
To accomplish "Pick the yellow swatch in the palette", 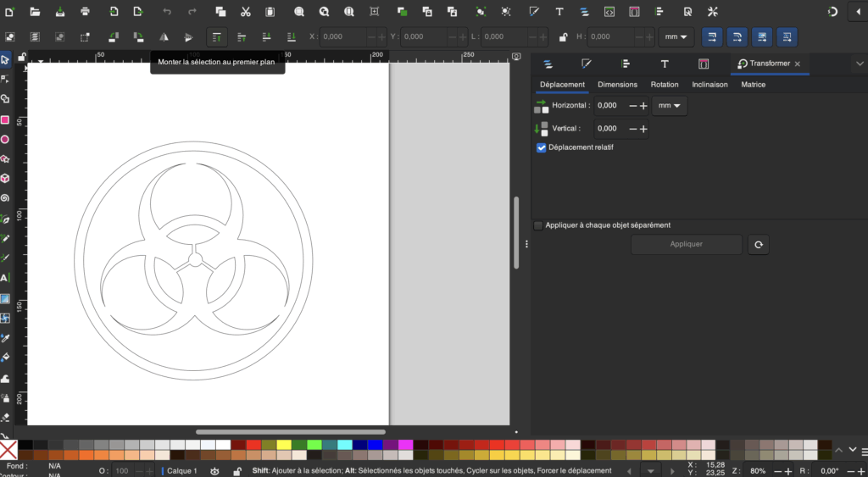I will (283, 445).
